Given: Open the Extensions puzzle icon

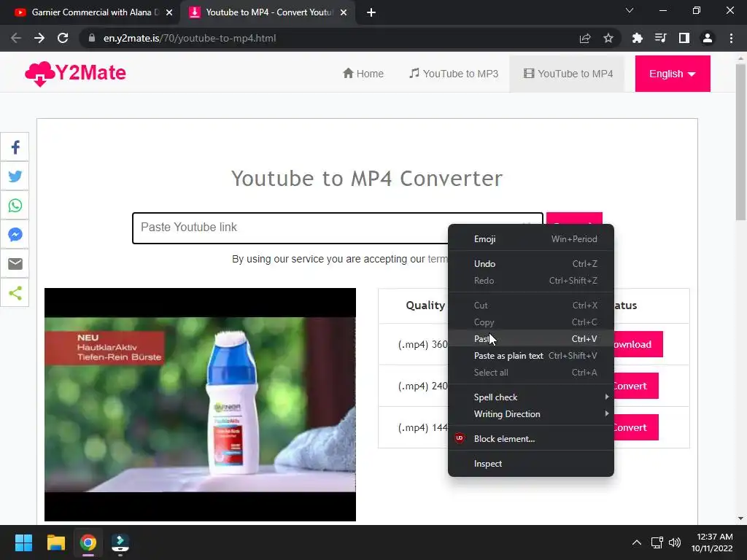Looking at the screenshot, I should [x=637, y=38].
